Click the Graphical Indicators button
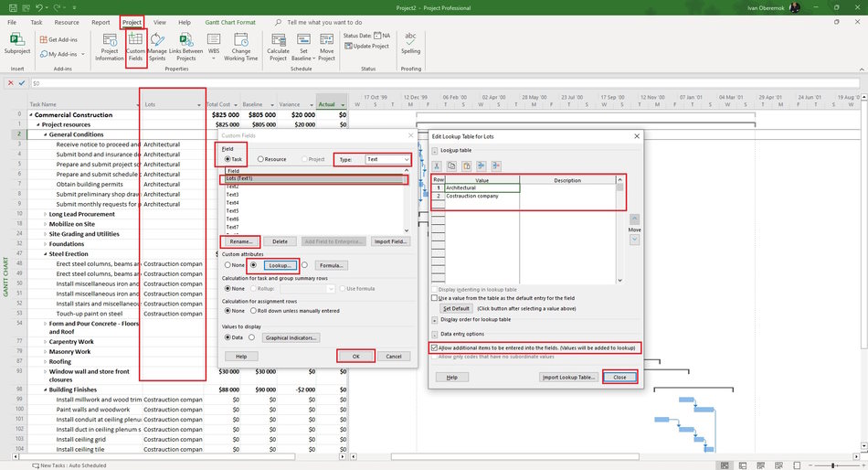The width and height of the screenshot is (868, 470). tap(291, 337)
